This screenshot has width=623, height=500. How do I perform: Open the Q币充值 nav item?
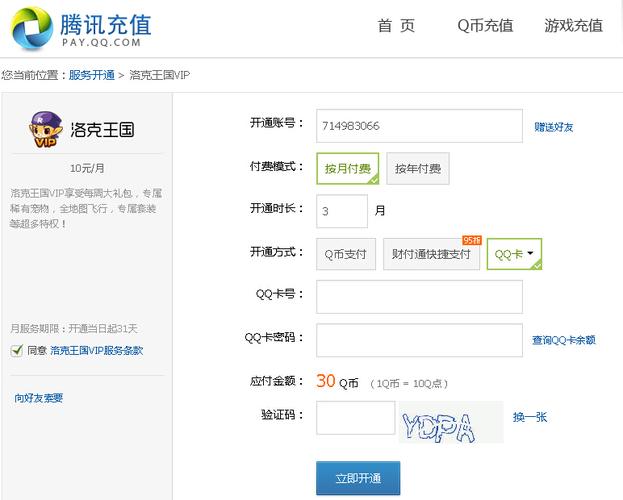[x=485, y=26]
